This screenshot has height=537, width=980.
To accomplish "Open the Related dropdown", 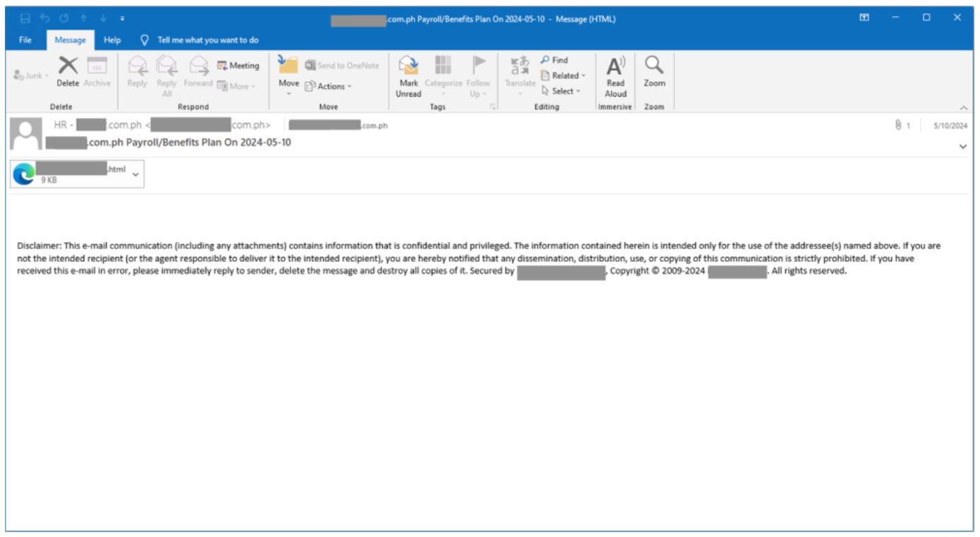I will [x=563, y=76].
